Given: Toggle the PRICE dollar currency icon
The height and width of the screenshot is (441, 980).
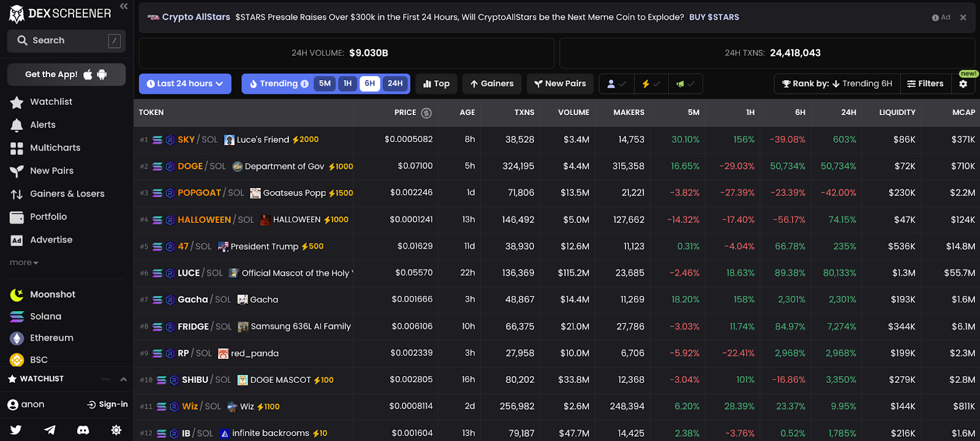Looking at the screenshot, I should [x=426, y=113].
